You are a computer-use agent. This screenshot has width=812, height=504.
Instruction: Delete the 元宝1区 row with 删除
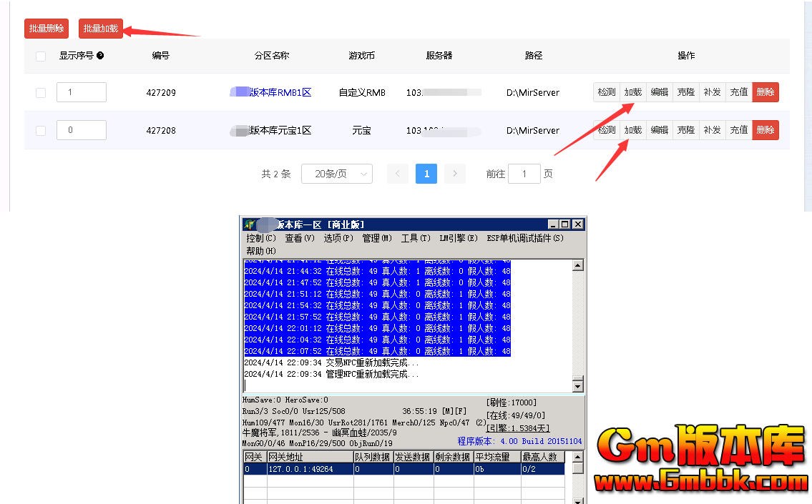pyautogui.click(x=765, y=130)
